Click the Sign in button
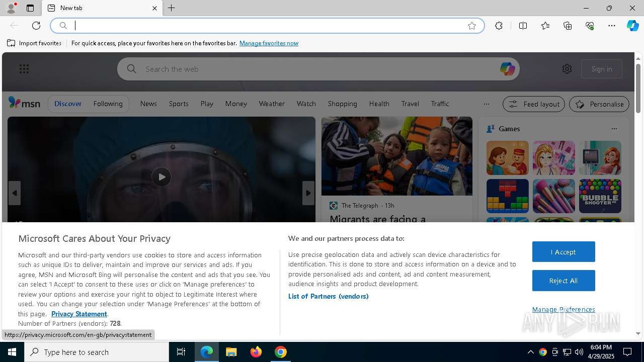Screen dimensions: 644x362 [x=602, y=69]
